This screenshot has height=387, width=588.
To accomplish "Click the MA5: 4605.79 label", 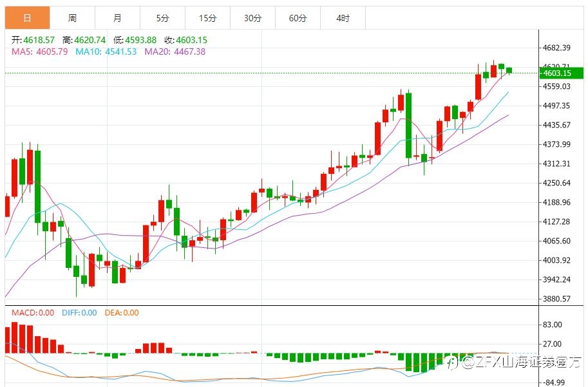I will [x=40, y=52].
